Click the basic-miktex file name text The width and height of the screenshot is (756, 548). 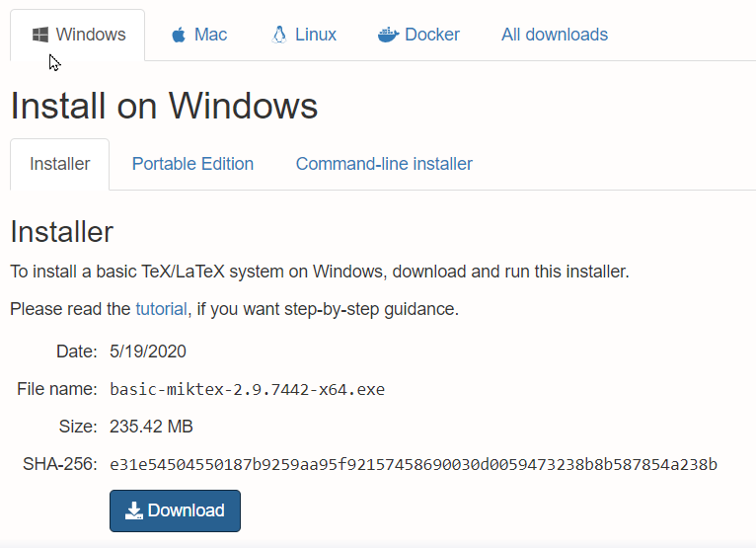click(248, 389)
